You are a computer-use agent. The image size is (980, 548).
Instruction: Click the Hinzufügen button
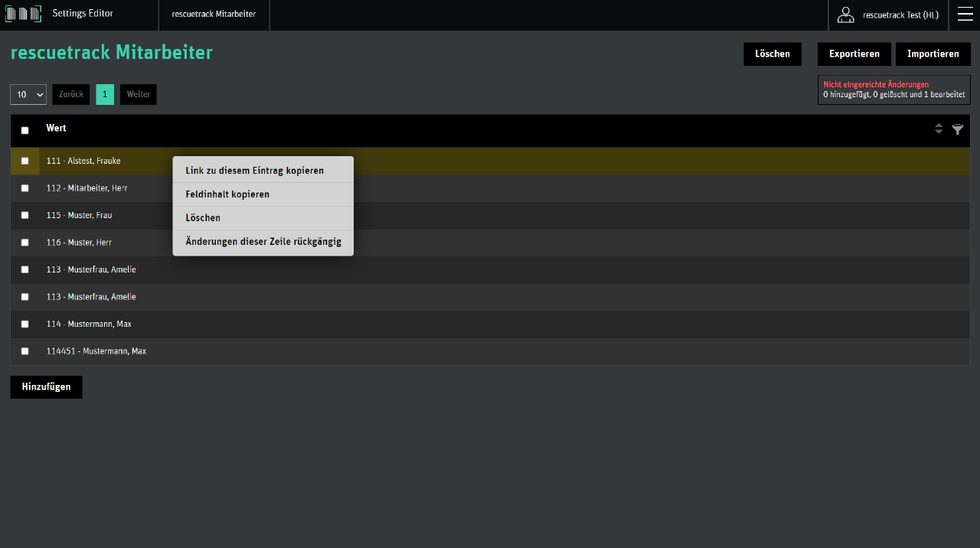tap(46, 387)
